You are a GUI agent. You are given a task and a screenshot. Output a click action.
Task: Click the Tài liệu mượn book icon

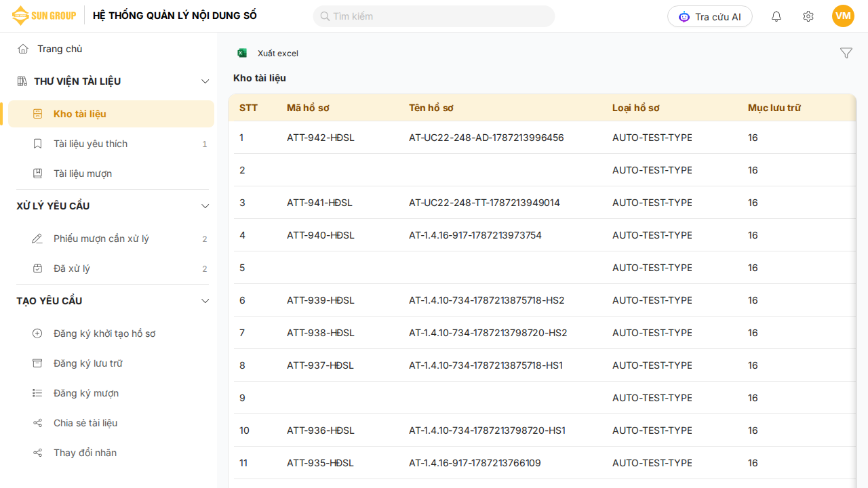(x=38, y=174)
